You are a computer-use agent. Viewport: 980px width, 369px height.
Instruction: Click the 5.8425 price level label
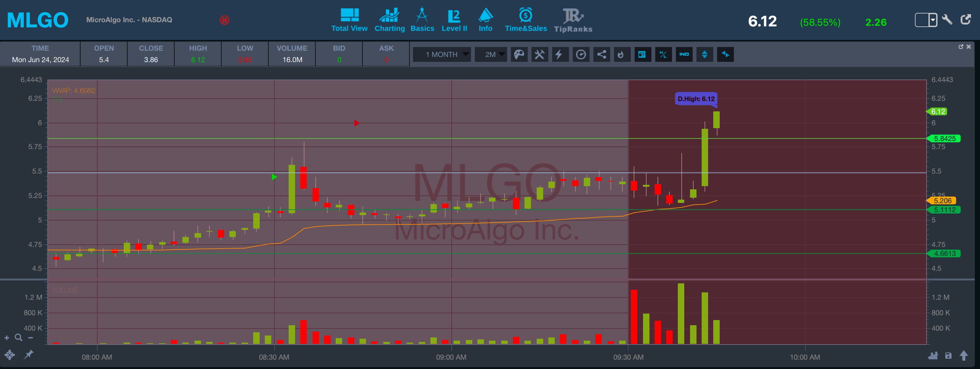945,138
